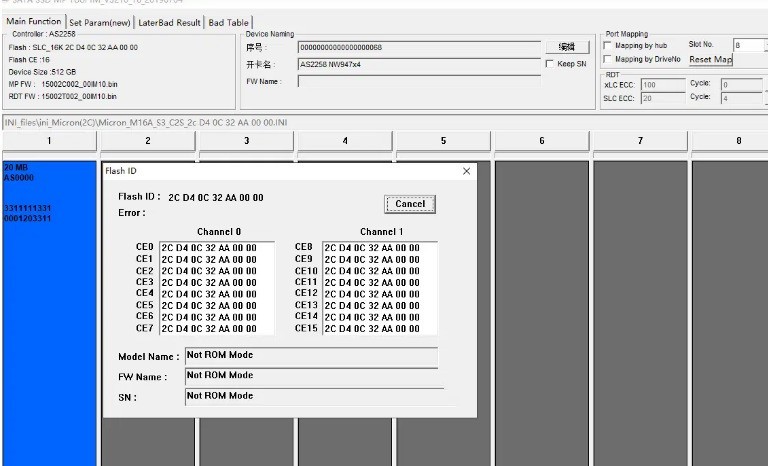Click port 8 header button

pos(730,141)
